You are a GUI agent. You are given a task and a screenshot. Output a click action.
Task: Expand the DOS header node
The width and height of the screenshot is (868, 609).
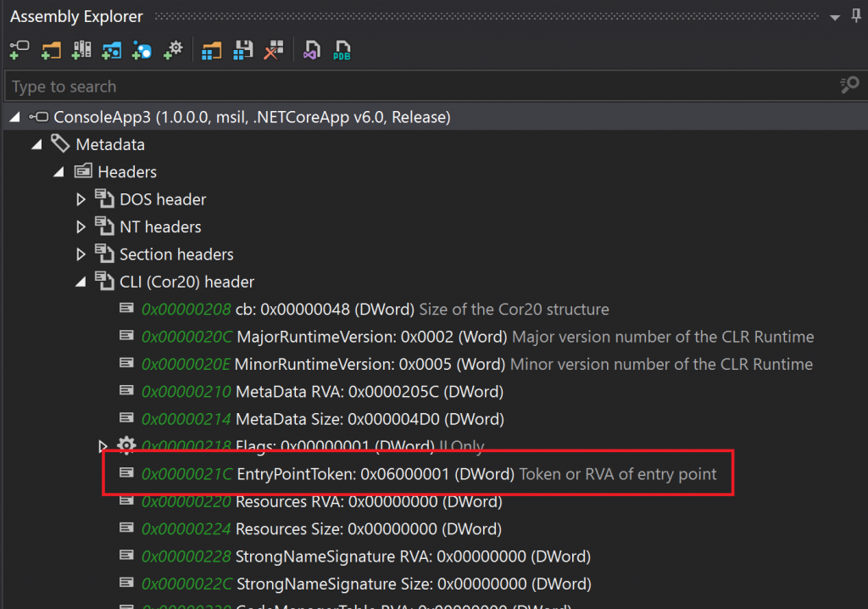click(81, 199)
